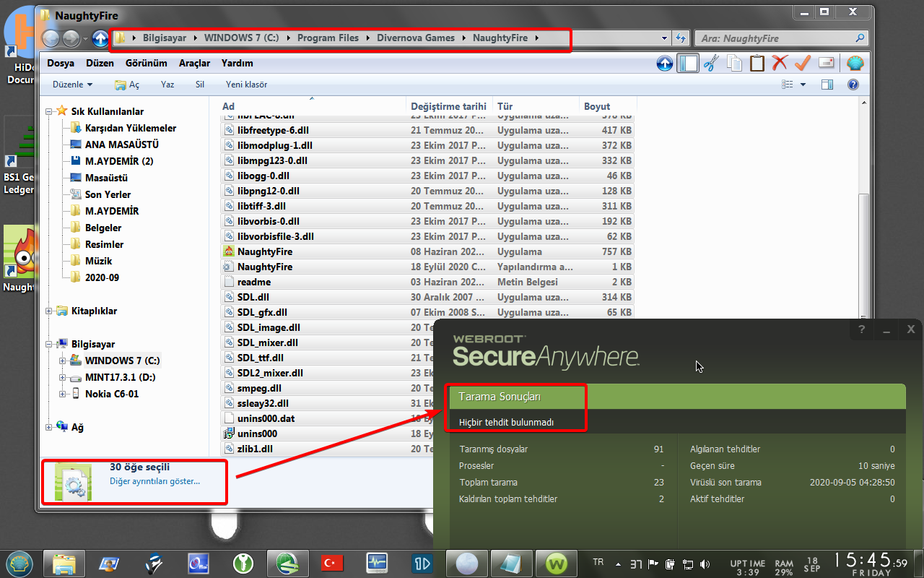Expand the Nokia C6-01 device node
Image resolution: width=924 pixels, height=578 pixels.
pos(63,394)
